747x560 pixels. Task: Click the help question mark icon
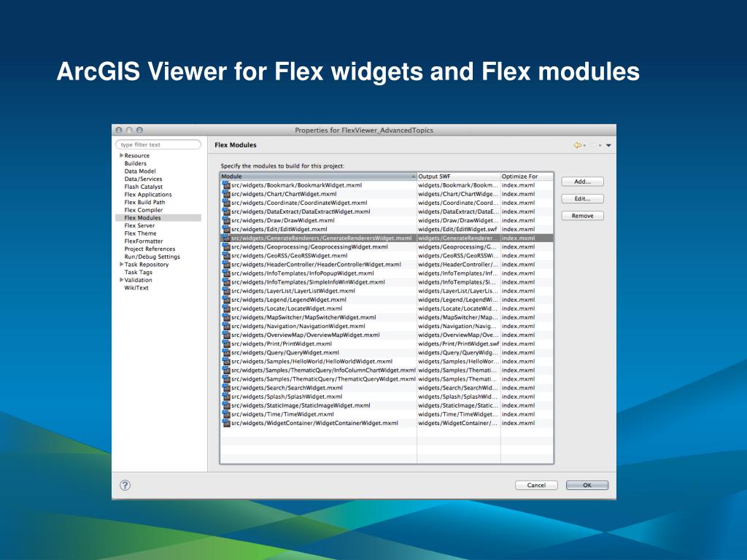pos(125,485)
